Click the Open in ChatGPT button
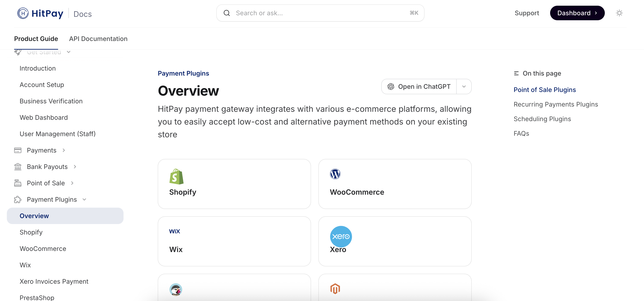 point(419,87)
